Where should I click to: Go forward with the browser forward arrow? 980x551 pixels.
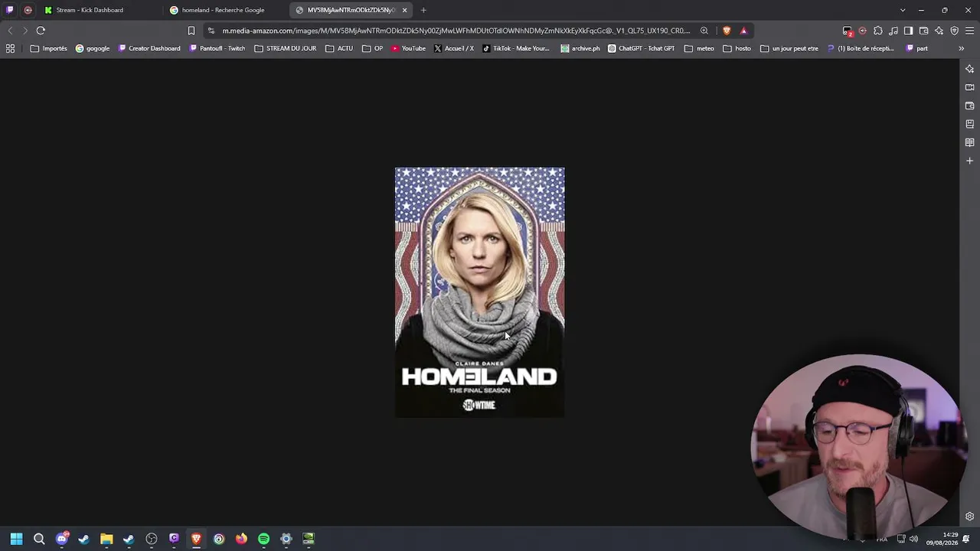point(24,31)
